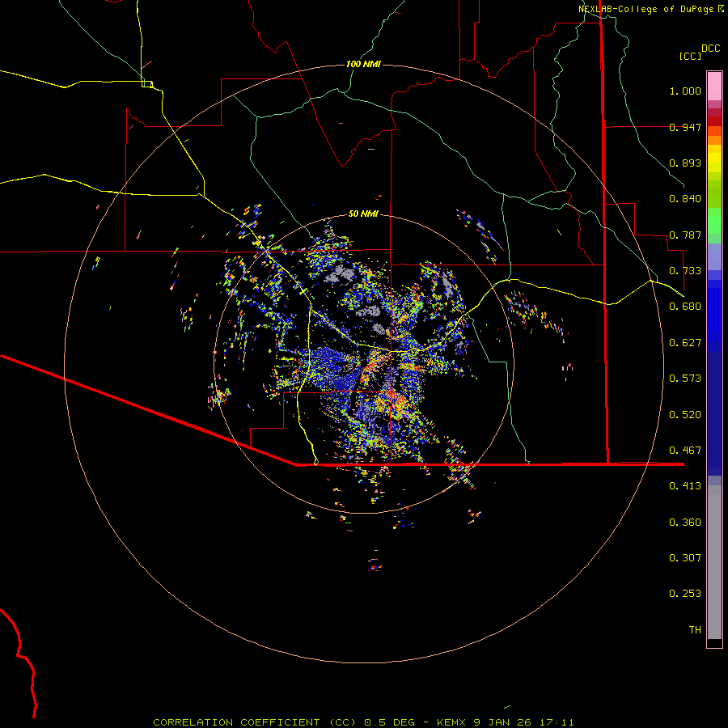Click the 0.680 scale value
Screen dimensions: 728x728
pyautogui.click(x=685, y=307)
